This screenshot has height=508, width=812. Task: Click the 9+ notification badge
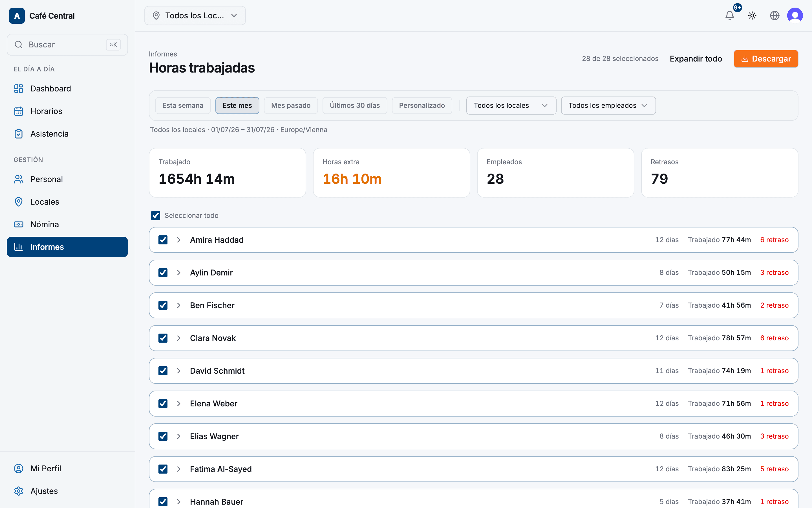point(737,8)
